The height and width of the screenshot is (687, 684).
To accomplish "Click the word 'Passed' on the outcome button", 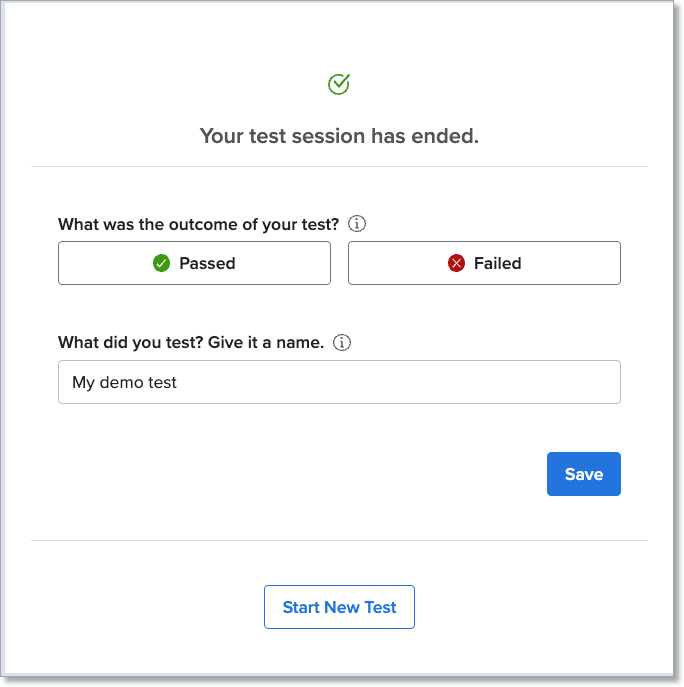I will [x=207, y=264].
